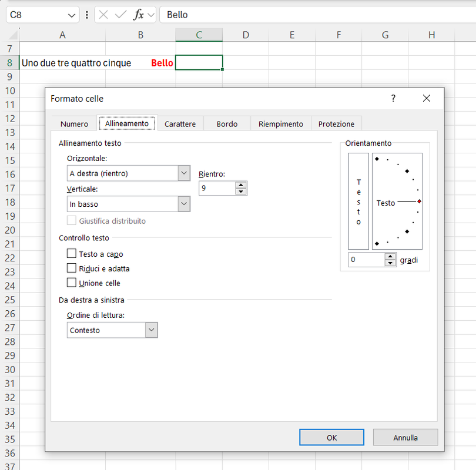This screenshot has height=470, width=476.
Task: Select row 36 header
Action: (x=10, y=453)
